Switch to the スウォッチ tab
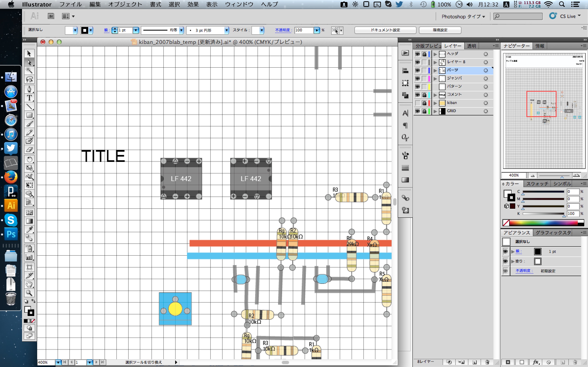The height and width of the screenshot is (367, 588). [537, 184]
